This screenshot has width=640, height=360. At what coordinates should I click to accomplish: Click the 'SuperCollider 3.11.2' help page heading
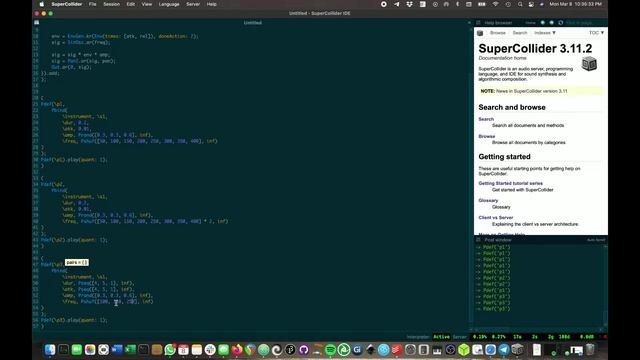tap(535, 49)
